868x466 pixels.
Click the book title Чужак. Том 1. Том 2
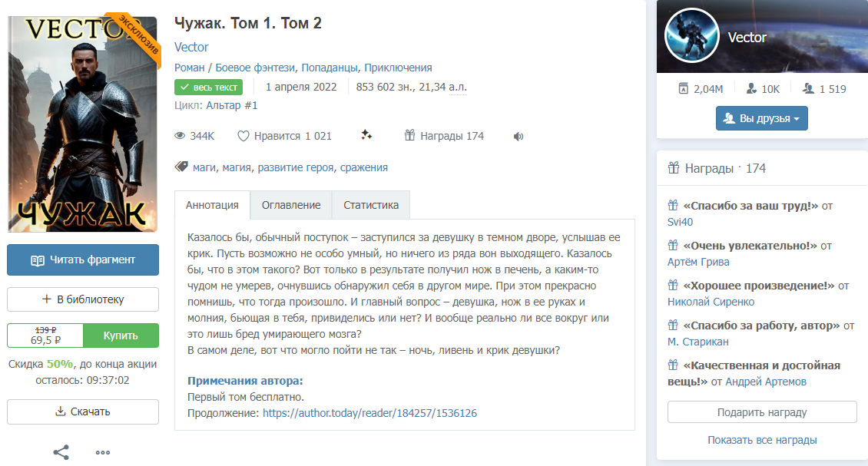point(248,23)
